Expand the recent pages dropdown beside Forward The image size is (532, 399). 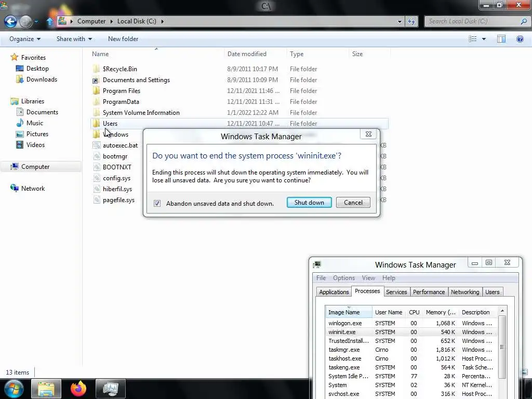36,22
